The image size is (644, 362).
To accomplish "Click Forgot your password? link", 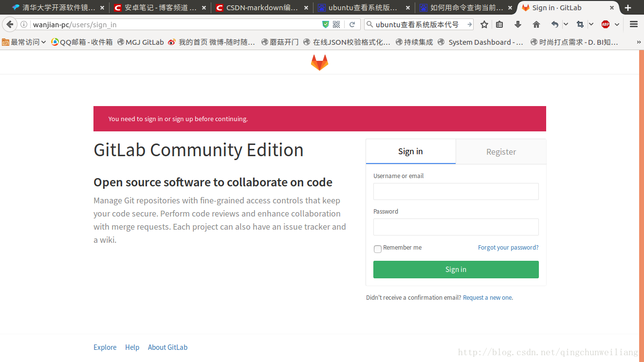I will pos(508,248).
